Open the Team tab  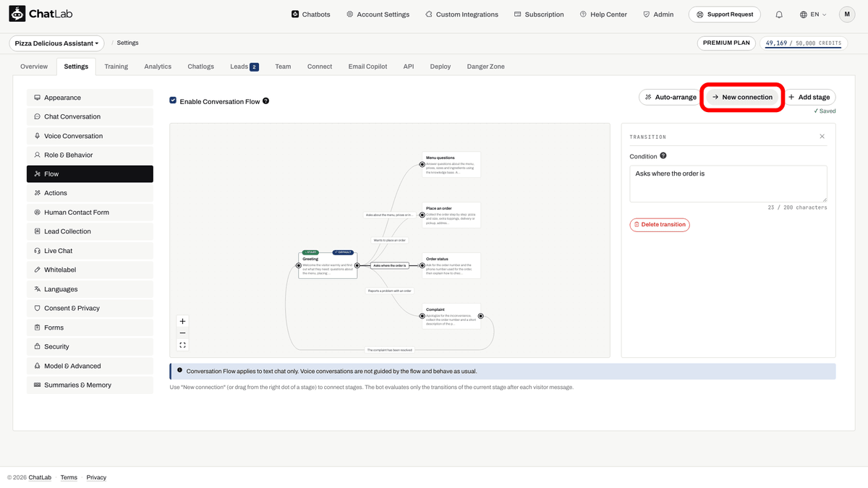(283, 67)
